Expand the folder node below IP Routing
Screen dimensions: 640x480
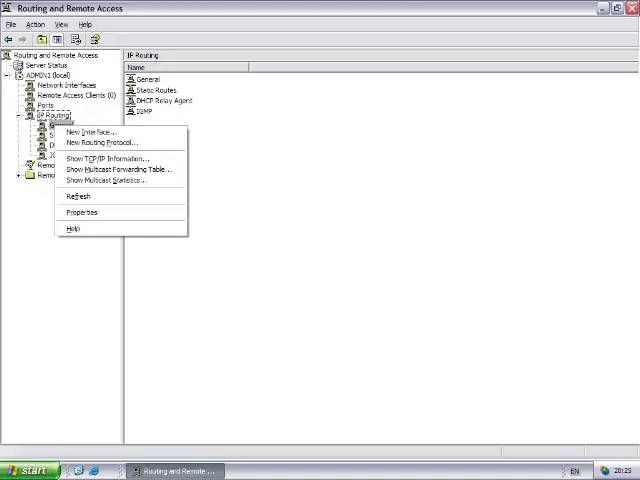tap(18, 176)
